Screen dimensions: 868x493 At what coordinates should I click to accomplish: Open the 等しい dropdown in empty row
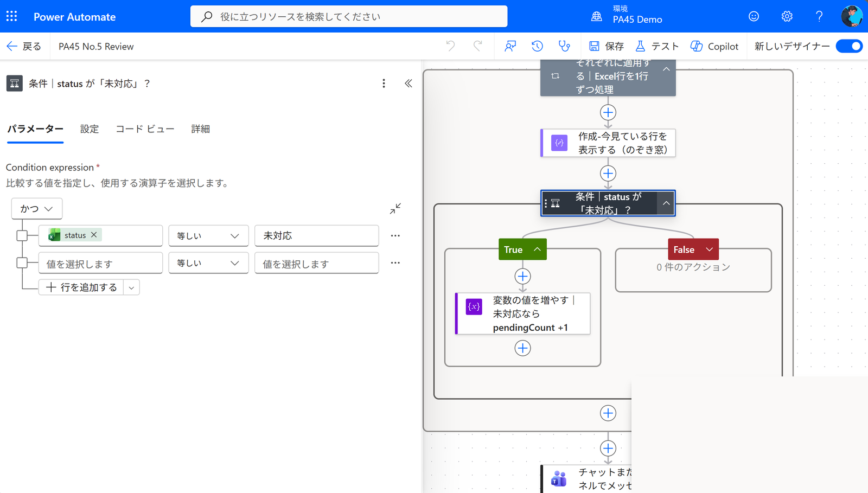[208, 262]
